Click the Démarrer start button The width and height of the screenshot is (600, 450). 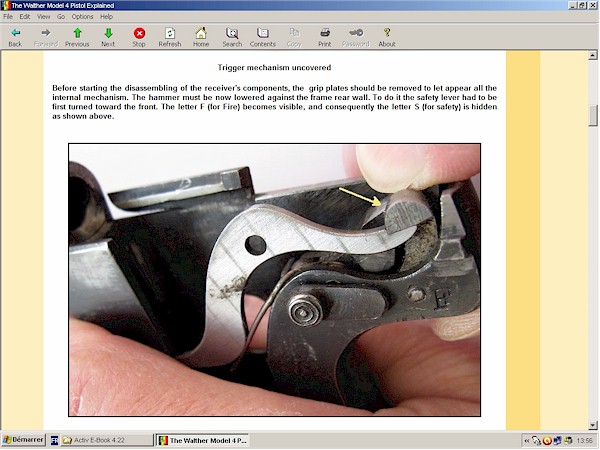pos(23,440)
